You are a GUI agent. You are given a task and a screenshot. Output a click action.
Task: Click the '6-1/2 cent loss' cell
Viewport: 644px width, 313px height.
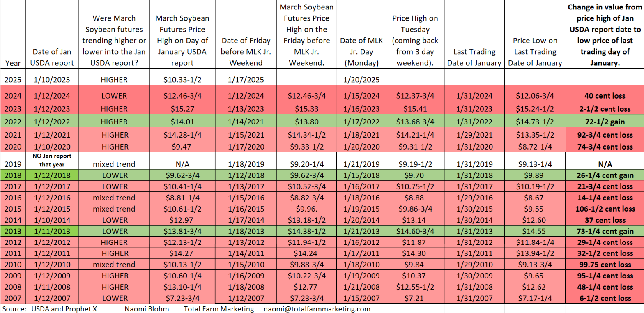tap(605, 298)
